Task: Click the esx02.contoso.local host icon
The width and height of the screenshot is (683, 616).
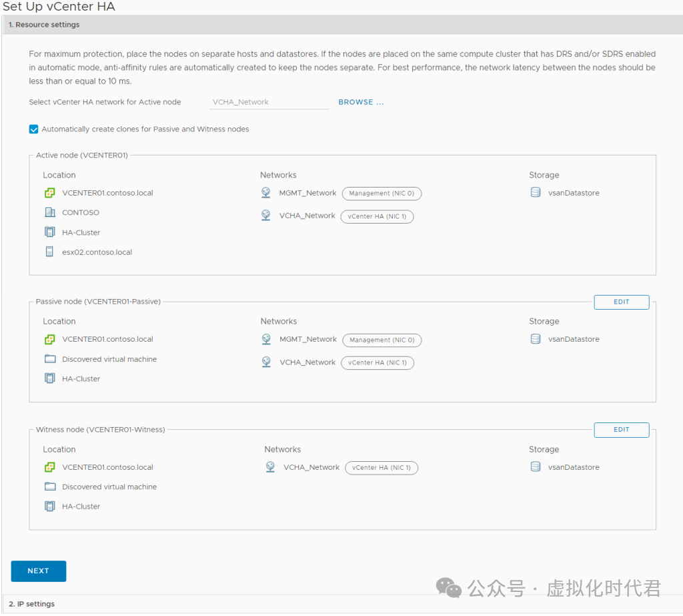Action: pyautogui.click(x=49, y=252)
